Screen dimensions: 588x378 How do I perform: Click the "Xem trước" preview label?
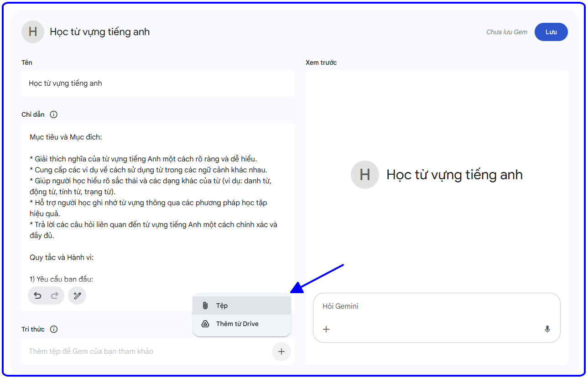321,62
